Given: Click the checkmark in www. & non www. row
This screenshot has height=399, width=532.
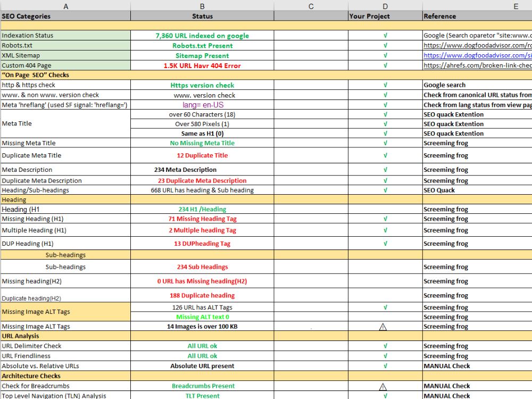Looking at the screenshot, I should [385, 95].
